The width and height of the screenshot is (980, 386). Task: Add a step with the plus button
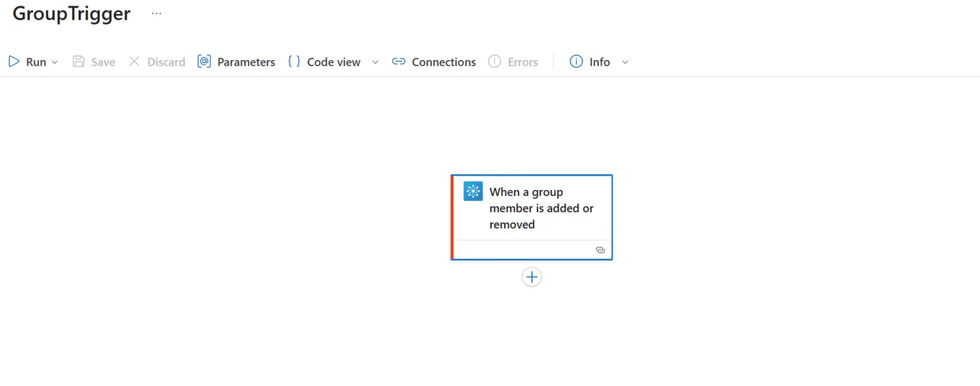pos(532,277)
